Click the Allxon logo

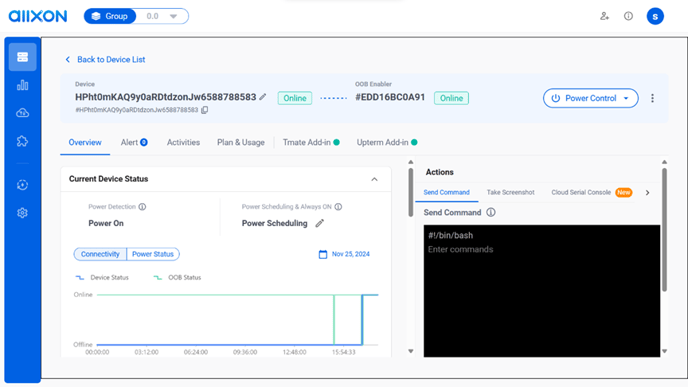tap(38, 16)
